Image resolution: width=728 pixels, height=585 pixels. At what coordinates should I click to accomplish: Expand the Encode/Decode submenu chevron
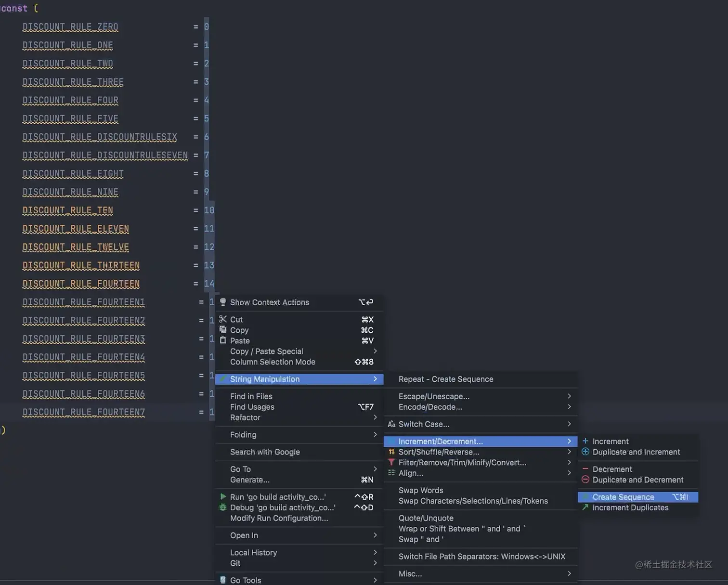569,407
